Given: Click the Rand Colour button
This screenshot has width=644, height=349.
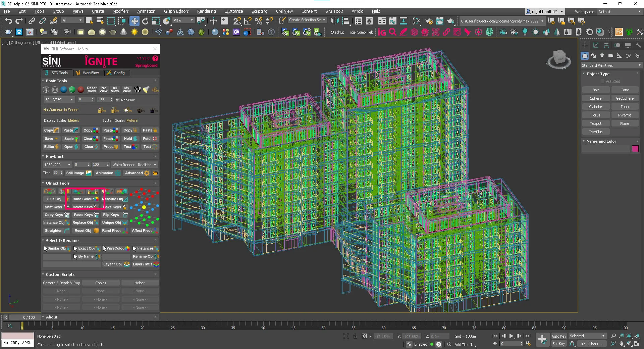Looking at the screenshot, I should click(85, 199).
